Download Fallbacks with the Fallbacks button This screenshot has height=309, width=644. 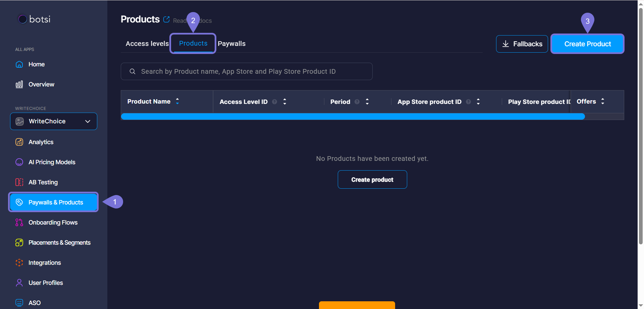522,44
